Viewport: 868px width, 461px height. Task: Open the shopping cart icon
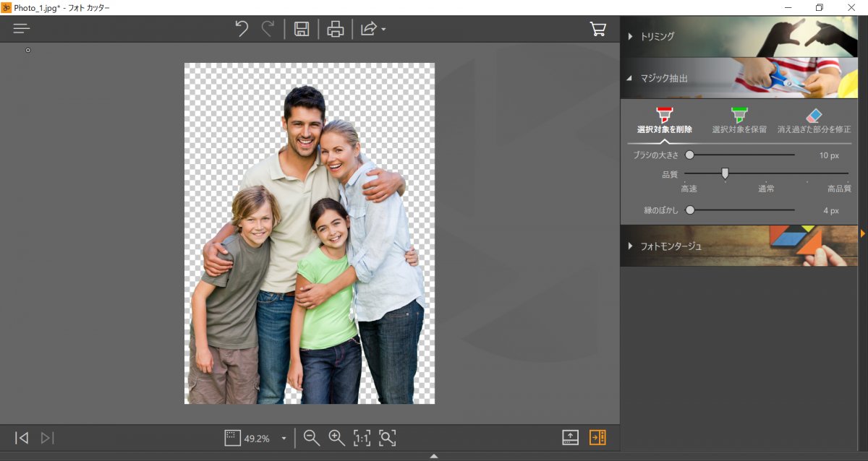point(598,29)
